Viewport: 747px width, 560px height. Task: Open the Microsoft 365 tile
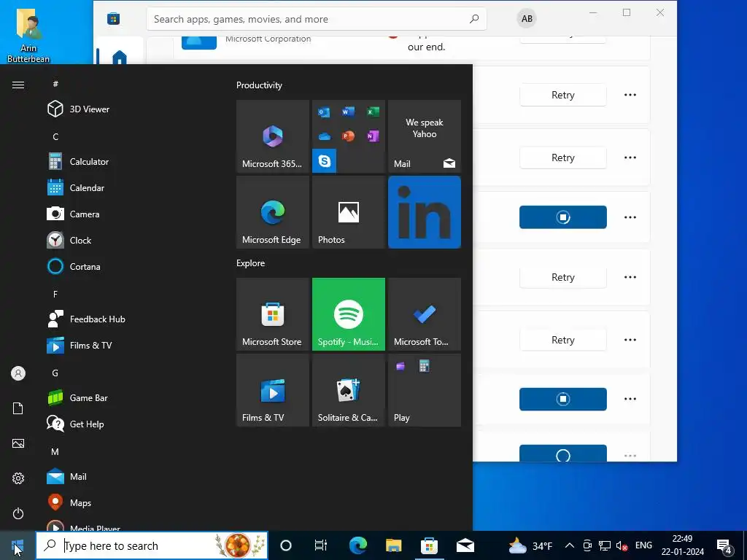[x=273, y=136]
